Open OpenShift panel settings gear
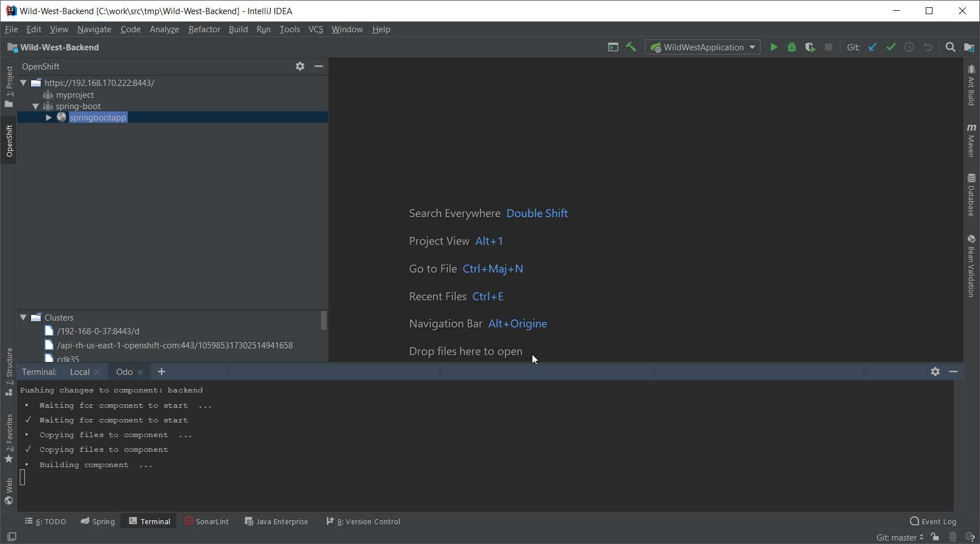980x544 pixels. click(300, 66)
